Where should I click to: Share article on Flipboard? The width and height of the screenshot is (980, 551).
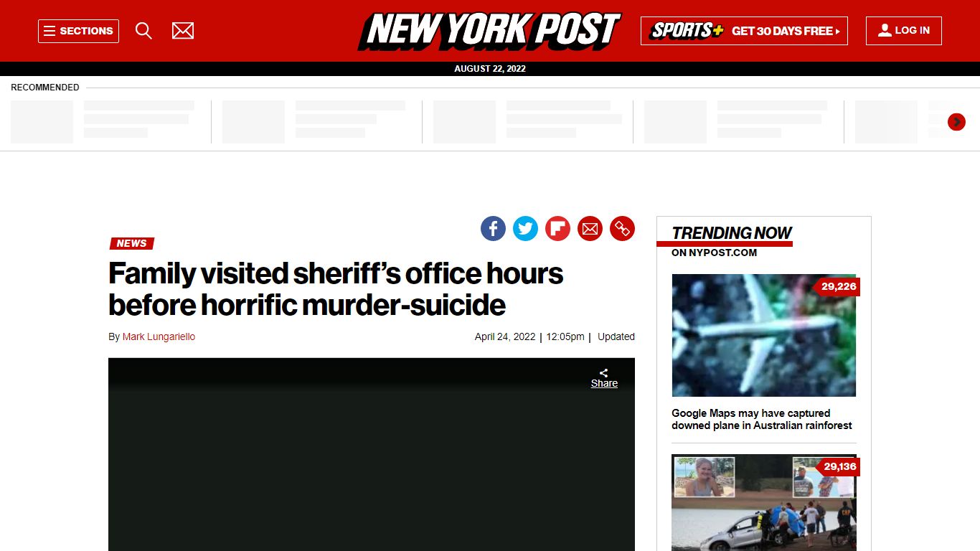[x=557, y=229]
